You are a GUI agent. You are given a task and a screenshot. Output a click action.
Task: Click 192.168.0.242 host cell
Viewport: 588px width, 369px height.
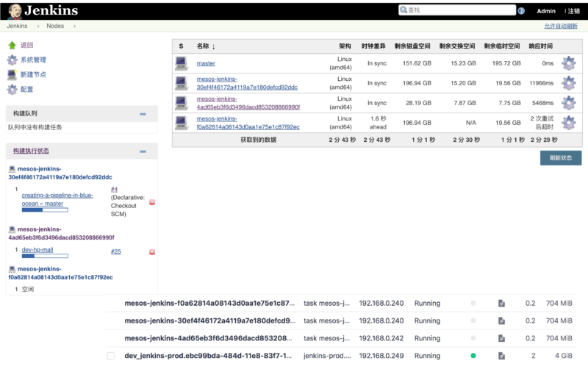click(x=381, y=338)
